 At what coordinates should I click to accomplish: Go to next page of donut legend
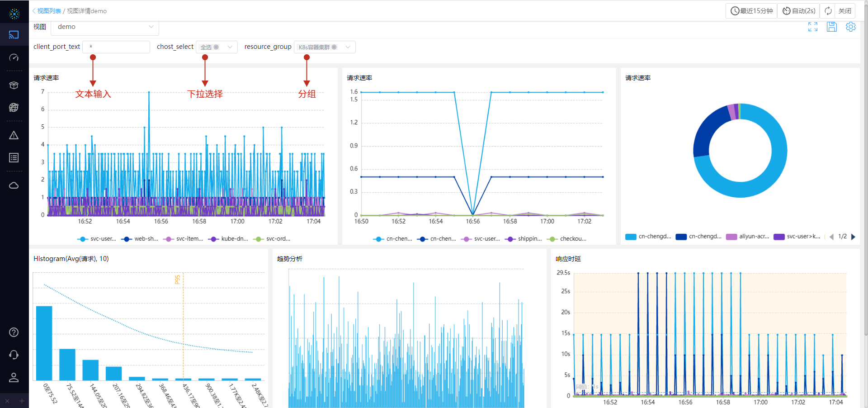point(853,237)
